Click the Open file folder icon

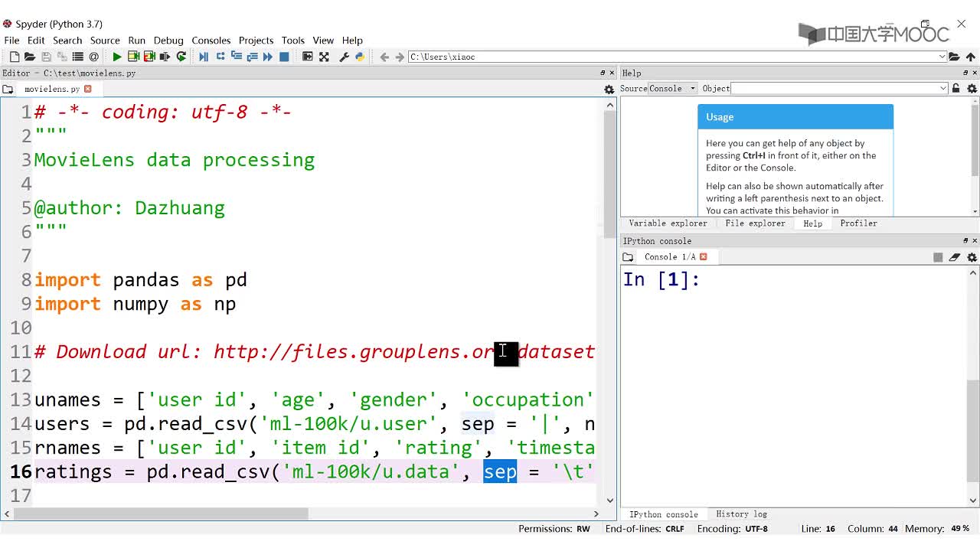pyautogui.click(x=30, y=57)
